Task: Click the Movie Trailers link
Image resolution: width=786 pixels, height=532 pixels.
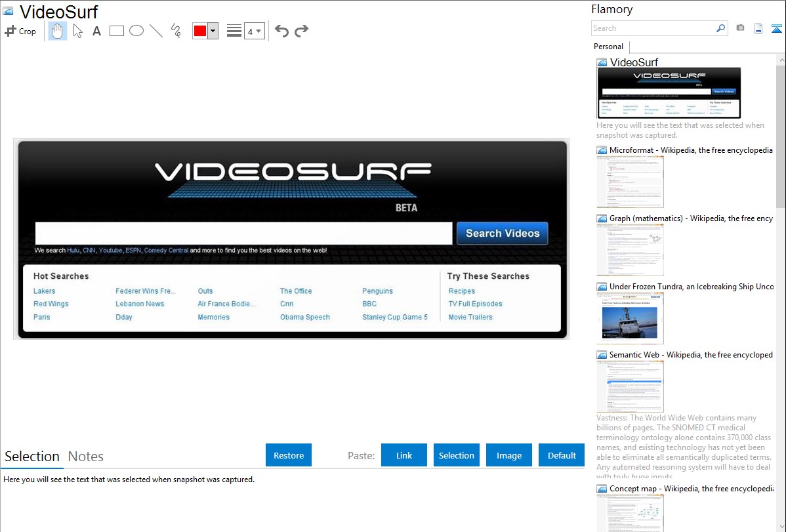Action: click(x=470, y=317)
